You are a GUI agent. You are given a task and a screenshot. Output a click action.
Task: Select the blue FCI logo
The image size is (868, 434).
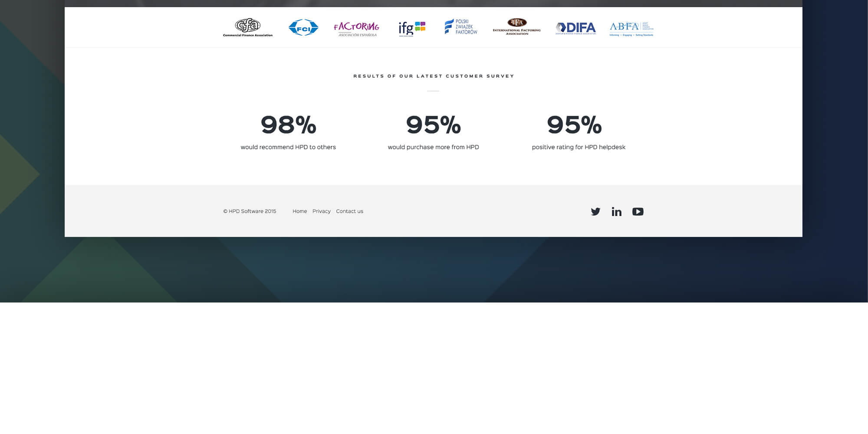303,27
